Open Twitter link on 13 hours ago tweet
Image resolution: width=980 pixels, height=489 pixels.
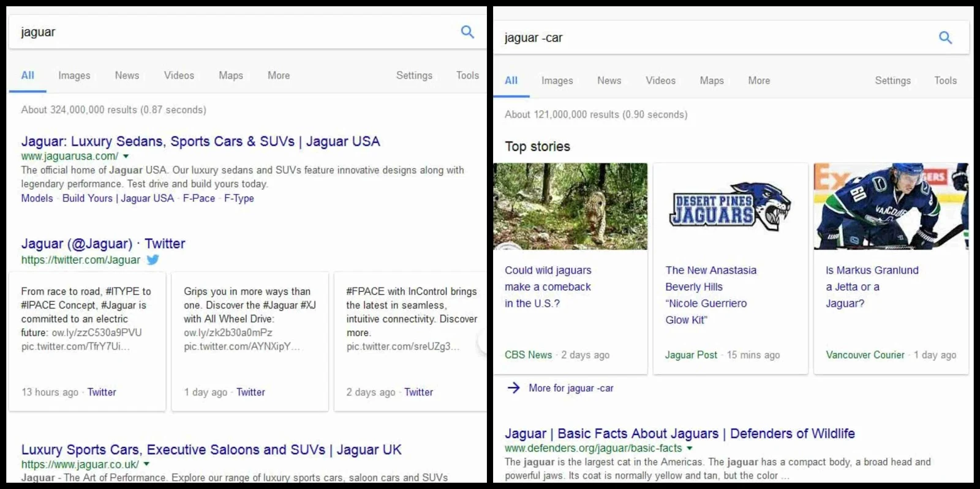point(102,392)
